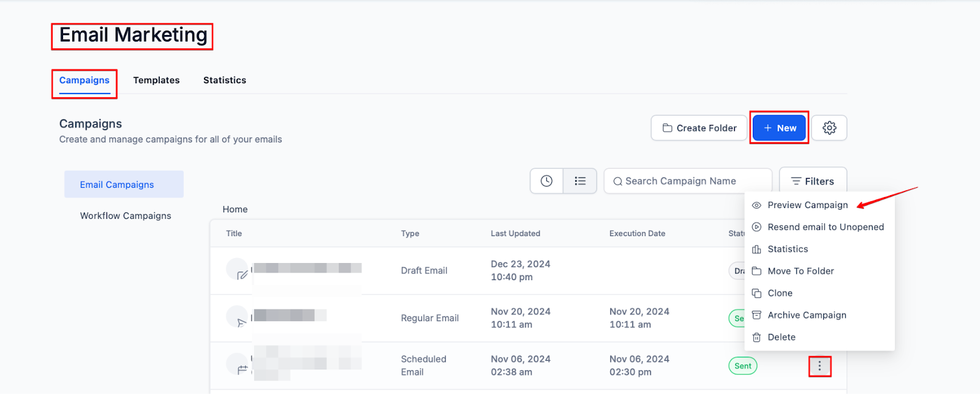This screenshot has width=980, height=394.
Task: Open the settings gear icon
Action: pos(829,128)
